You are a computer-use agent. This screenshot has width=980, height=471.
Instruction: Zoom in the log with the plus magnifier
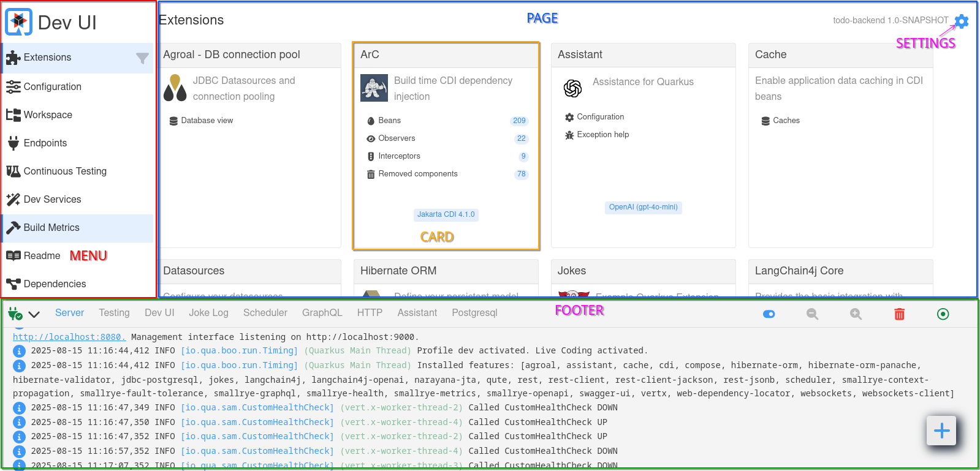point(856,314)
